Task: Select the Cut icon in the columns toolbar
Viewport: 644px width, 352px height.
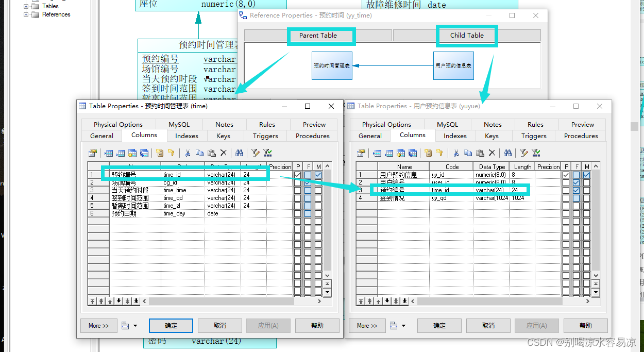Action: (x=188, y=153)
